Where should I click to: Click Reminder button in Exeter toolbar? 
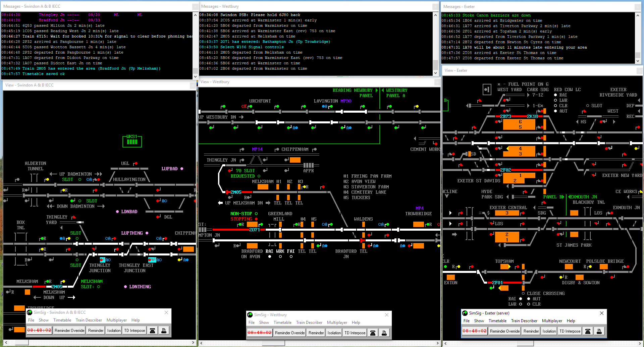531,331
